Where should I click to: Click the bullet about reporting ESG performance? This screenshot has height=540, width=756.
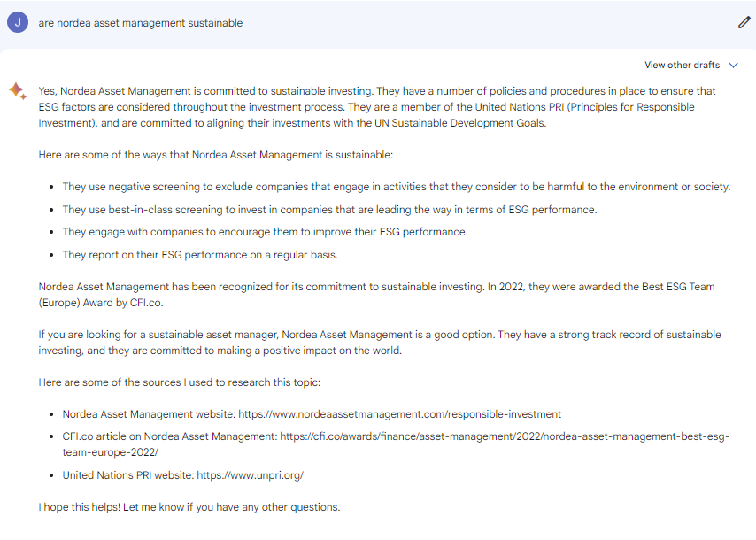point(200,255)
